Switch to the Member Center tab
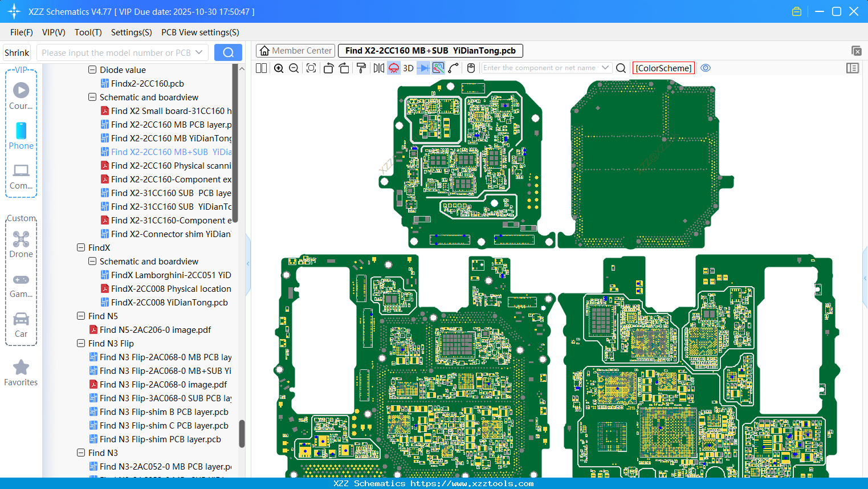Viewport: 868px width, 489px height. pos(296,51)
